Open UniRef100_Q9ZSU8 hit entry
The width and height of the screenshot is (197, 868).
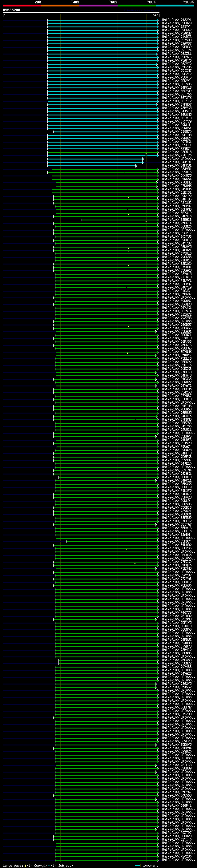tap(176, 40)
